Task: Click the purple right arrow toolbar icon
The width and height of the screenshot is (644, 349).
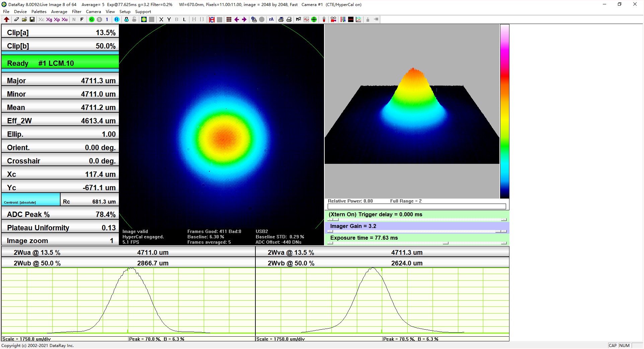Action: [244, 19]
